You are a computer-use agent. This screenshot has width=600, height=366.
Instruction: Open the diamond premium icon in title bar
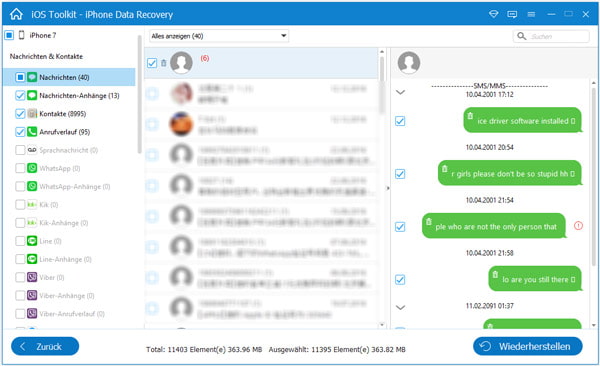tap(494, 14)
